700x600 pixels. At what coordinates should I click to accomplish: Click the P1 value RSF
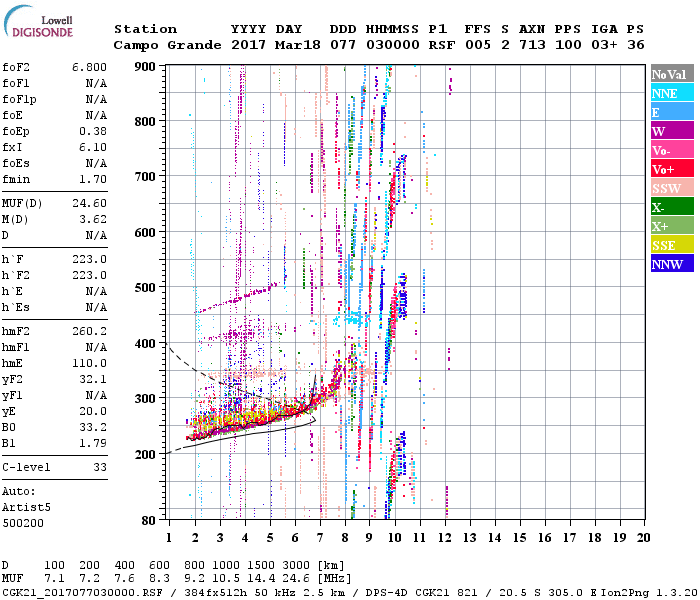pos(442,45)
